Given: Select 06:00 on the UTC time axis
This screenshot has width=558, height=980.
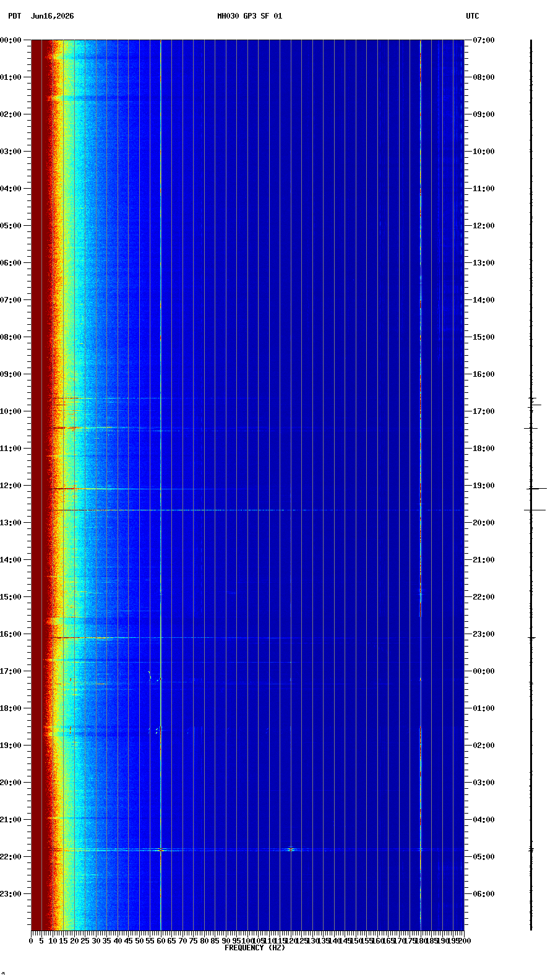Looking at the screenshot, I should click(x=484, y=894).
